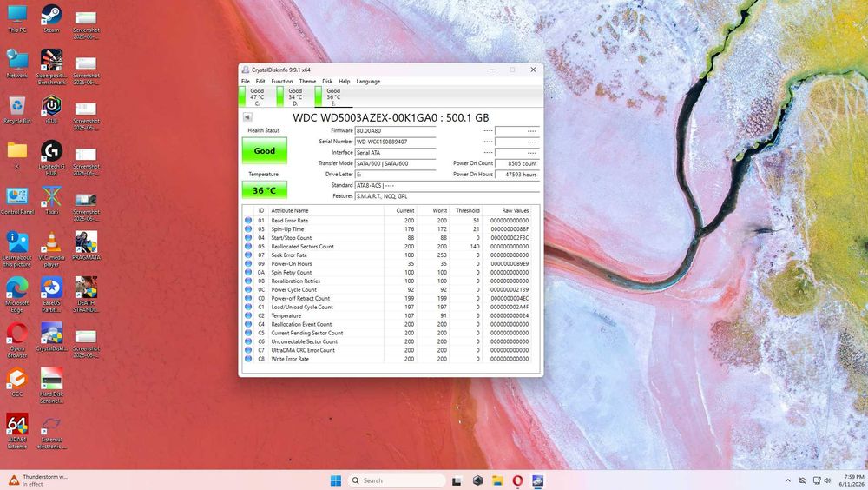The height and width of the screenshot is (490, 868).
Task: Open the PRAGMATA desktop shortcut
Action: (x=86, y=246)
